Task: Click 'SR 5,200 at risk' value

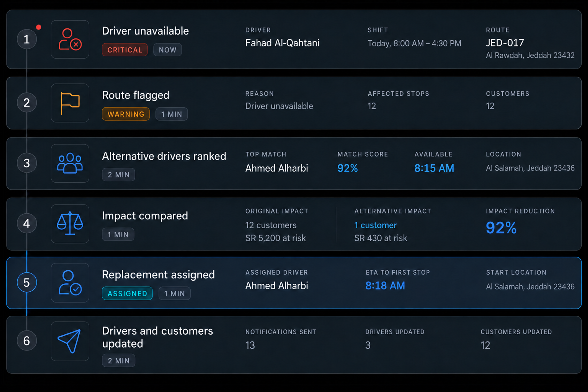Action: coord(275,238)
